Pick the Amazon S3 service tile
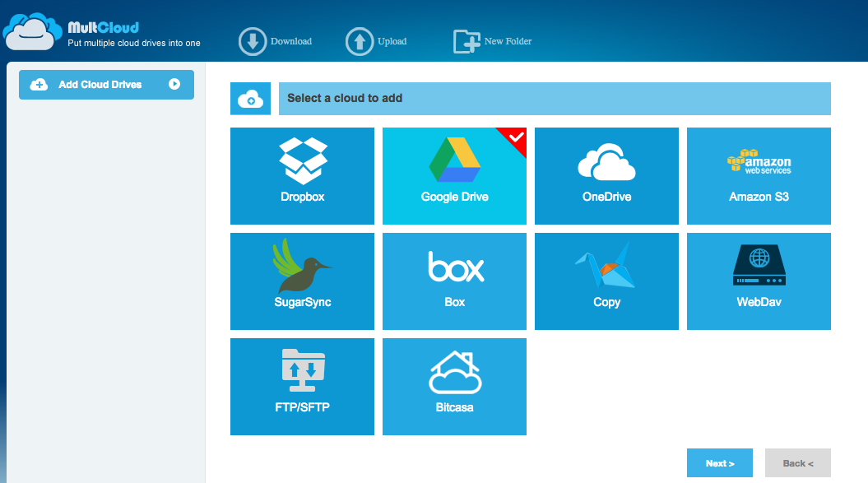 (759, 175)
